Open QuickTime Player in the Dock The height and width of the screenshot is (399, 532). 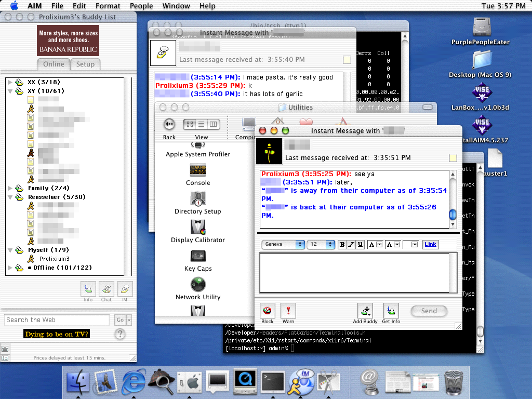point(245,382)
